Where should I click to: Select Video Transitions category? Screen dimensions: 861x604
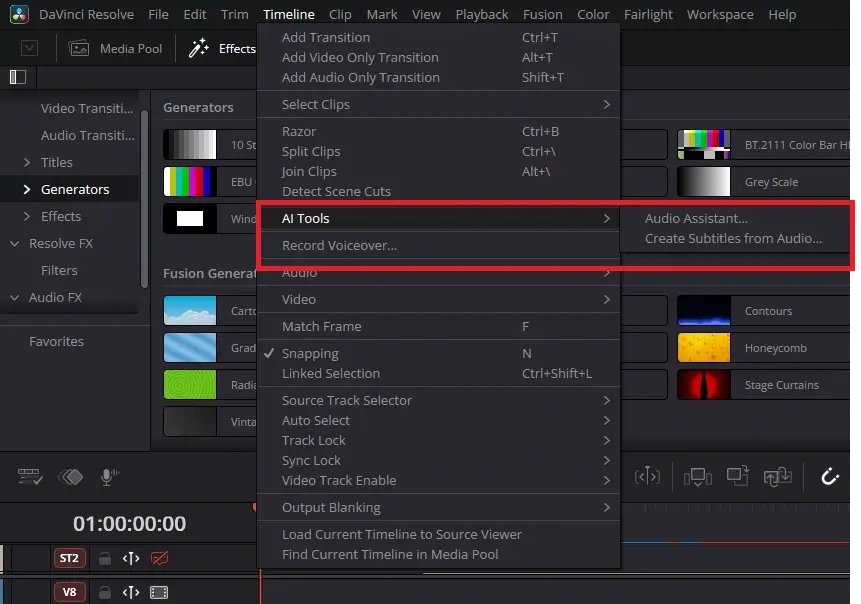point(87,109)
